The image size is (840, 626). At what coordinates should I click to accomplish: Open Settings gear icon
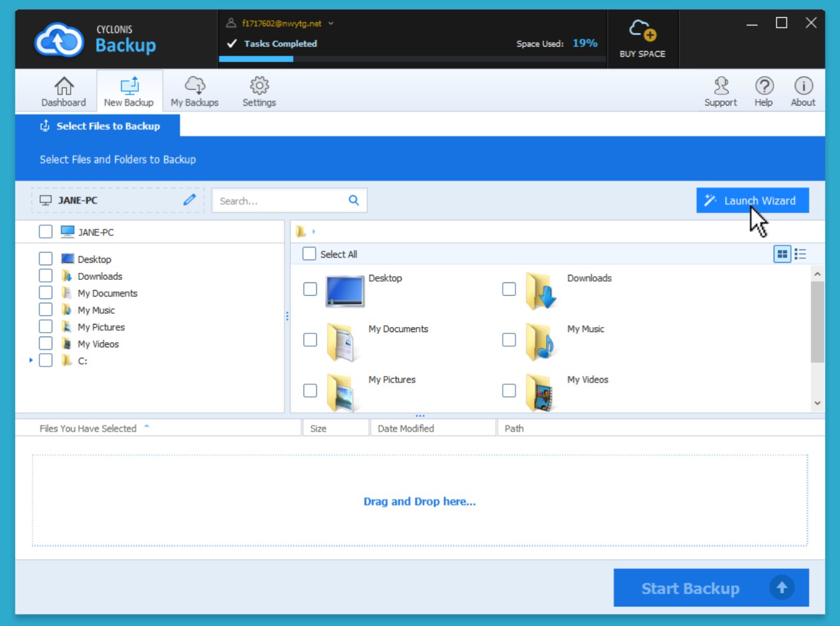click(259, 86)
